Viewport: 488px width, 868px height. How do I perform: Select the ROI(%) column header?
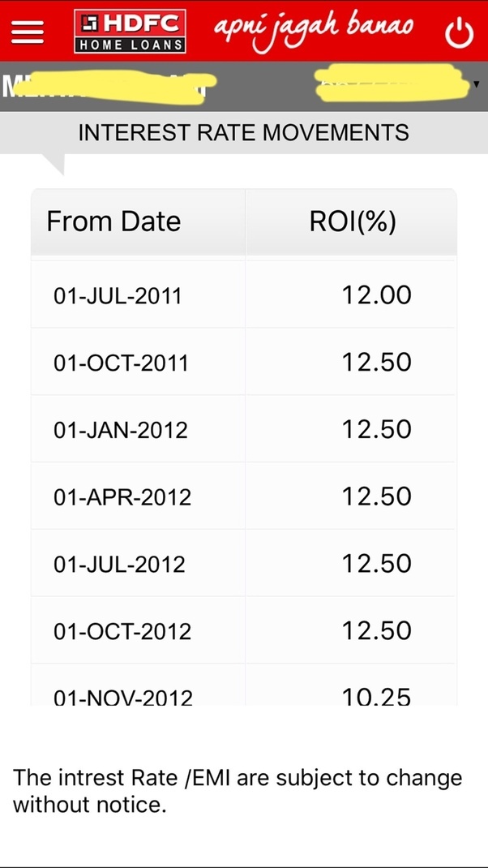[351, 221]
